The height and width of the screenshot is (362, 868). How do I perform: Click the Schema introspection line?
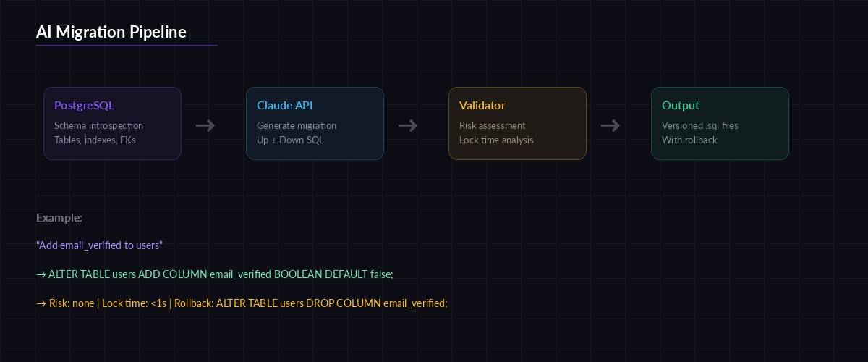coord(98,126)
